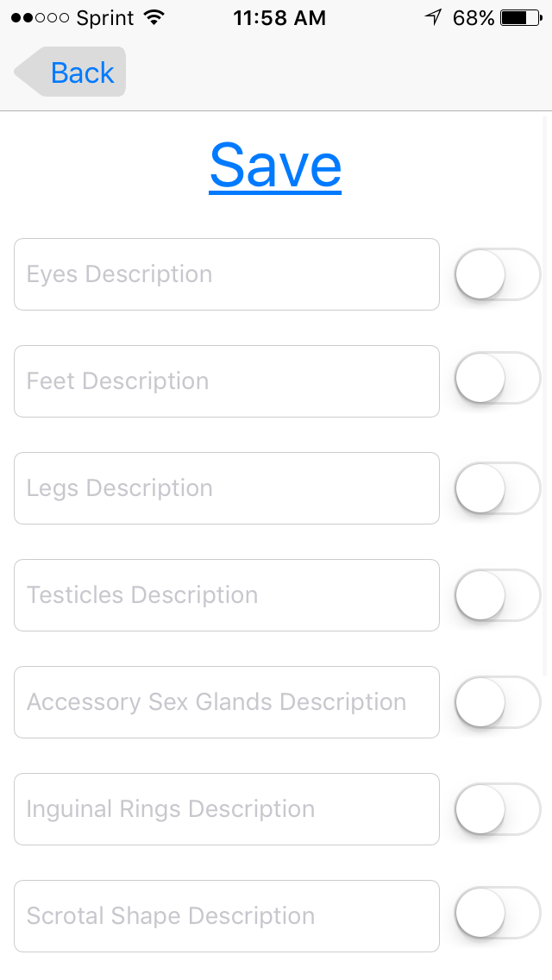Screen dimensions: 552x980
Task: Enable the Eyes Description toggle
Action: (x=497, y=274)
